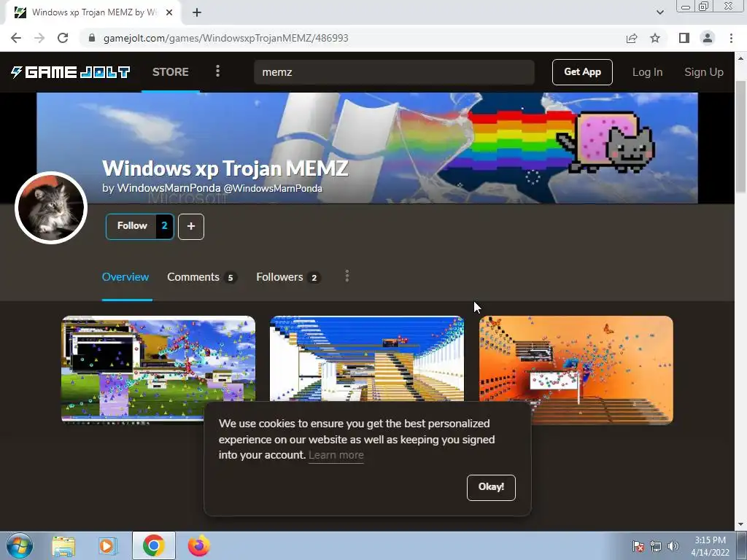The image size is (747, 560).
Task: Open Chrome side panel icon
Action: (x=684, y=38)
